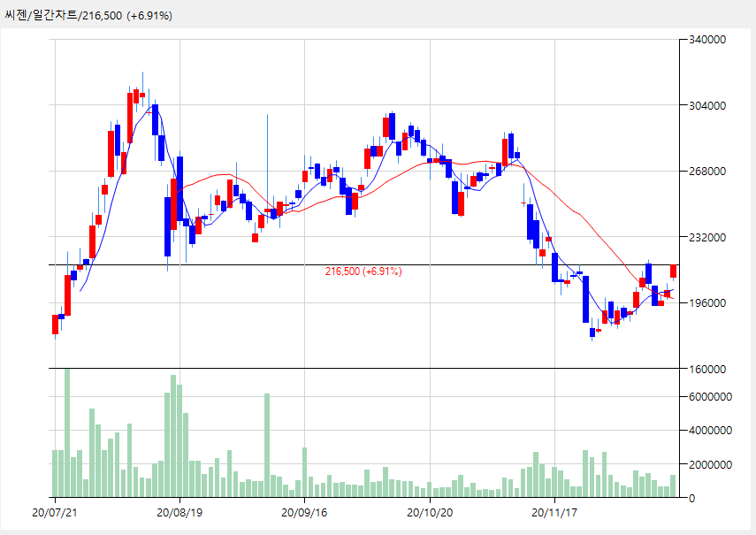Click the date label 20/11/17
The height and width of the screenshot is (535, 756).
pyautogui.click(x=554, y=512)
